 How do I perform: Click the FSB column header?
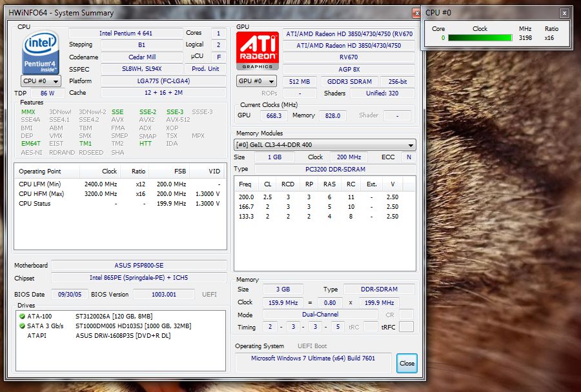click(169, 171)
